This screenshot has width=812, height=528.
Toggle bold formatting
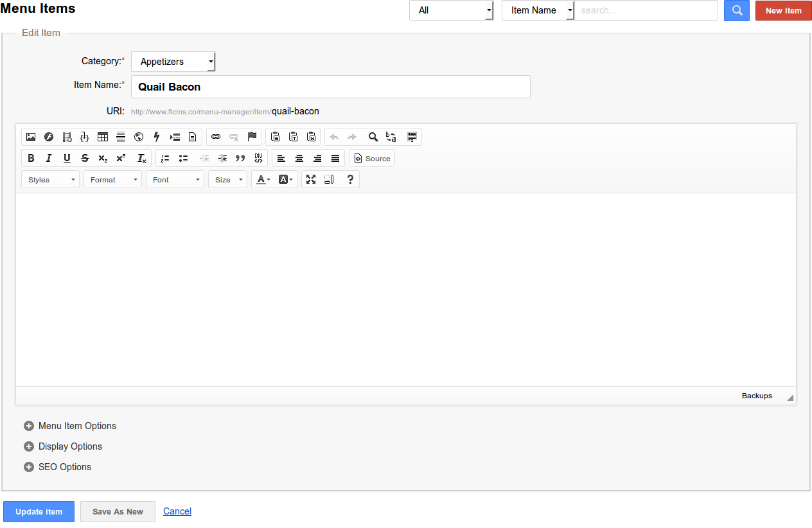pyautogui.click(x=31, y=158)
